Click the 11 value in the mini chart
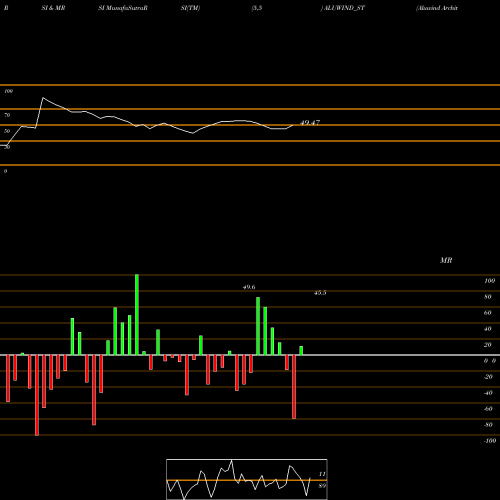Screen dimensions: 500x500 (322, 474)
